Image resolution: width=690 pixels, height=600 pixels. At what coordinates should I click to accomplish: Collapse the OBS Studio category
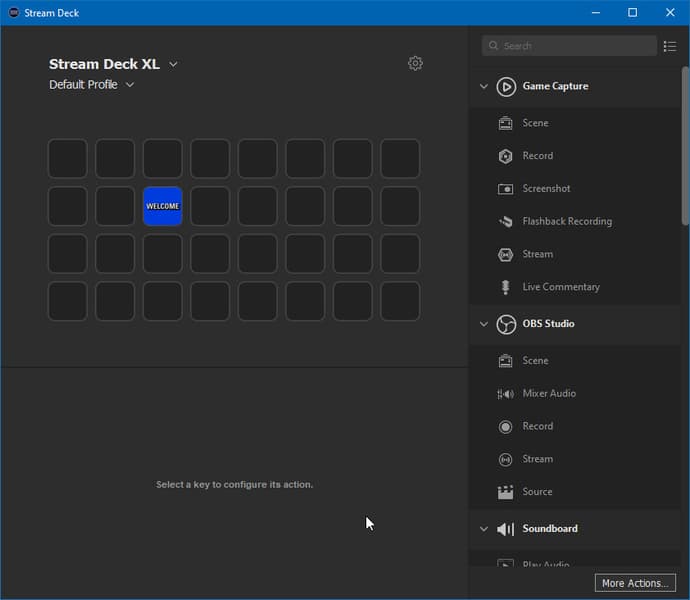(x=484, y=324)
